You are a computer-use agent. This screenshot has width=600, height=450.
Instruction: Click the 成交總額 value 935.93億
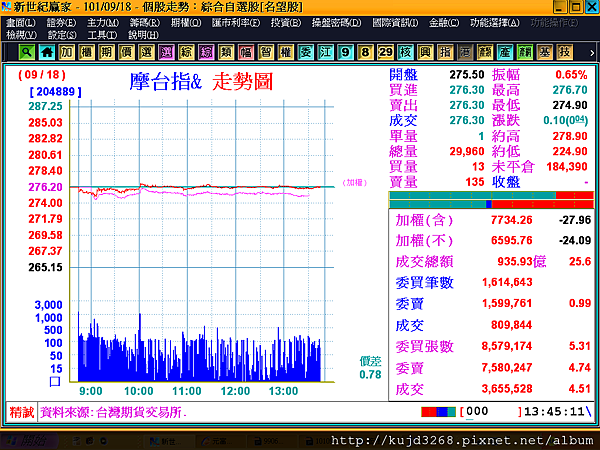pyautogui.click(x=522, y=262)
